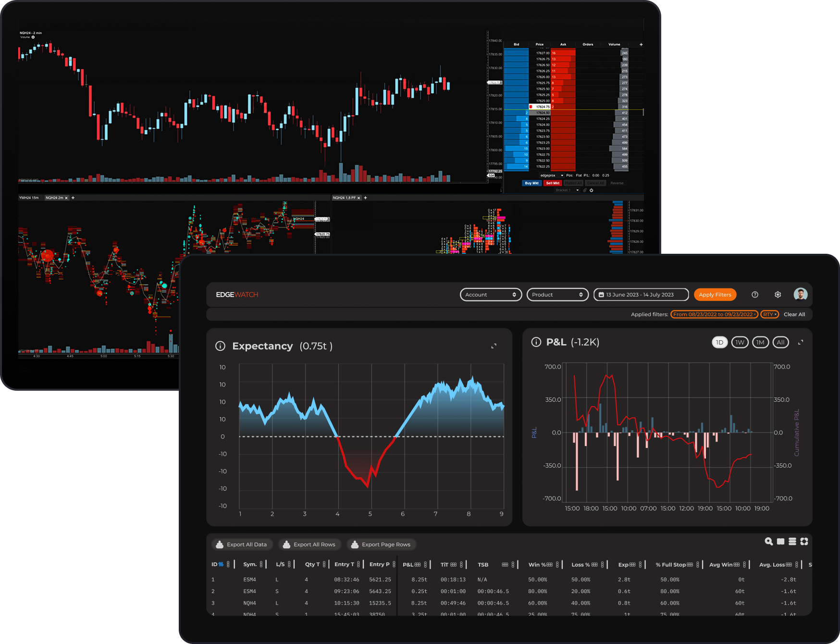Select the 1M P&L range
840x644 pixels.
[x=760, y=342]
